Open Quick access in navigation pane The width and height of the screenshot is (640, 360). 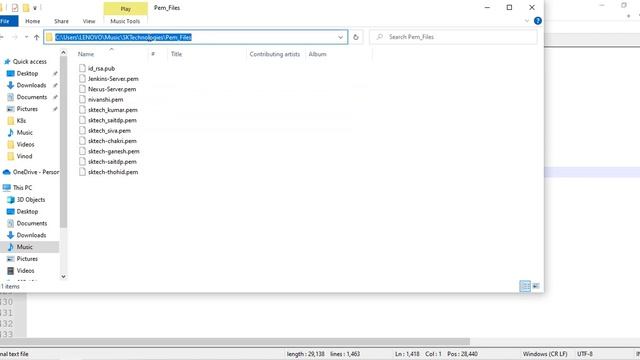point(29,62)
